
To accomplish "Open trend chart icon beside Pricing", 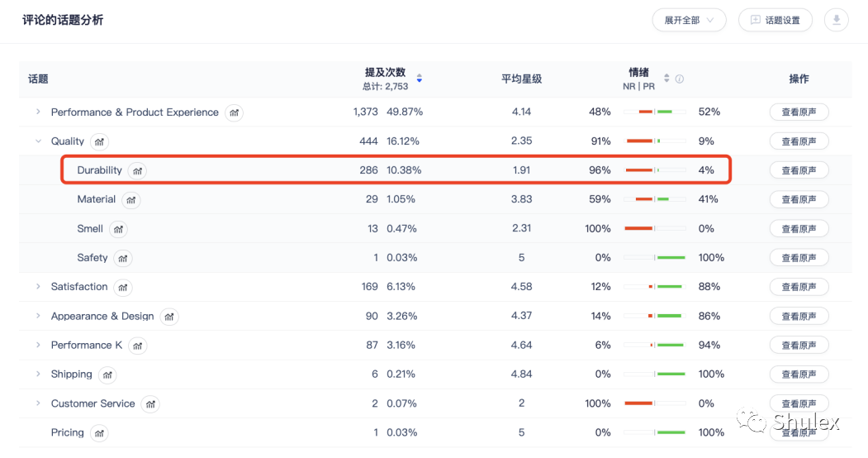I will pos(99,433).
